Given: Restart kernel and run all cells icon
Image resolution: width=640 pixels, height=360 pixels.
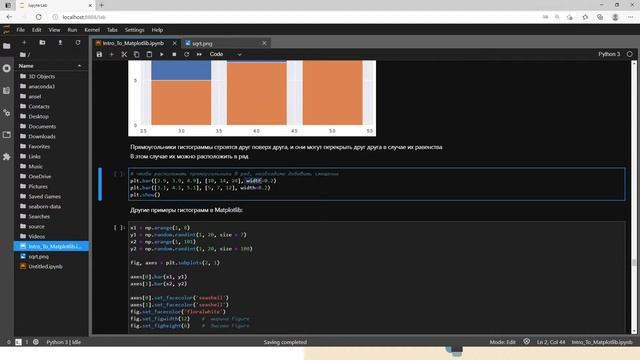Looking at the screenshot, I should [199, 54].
